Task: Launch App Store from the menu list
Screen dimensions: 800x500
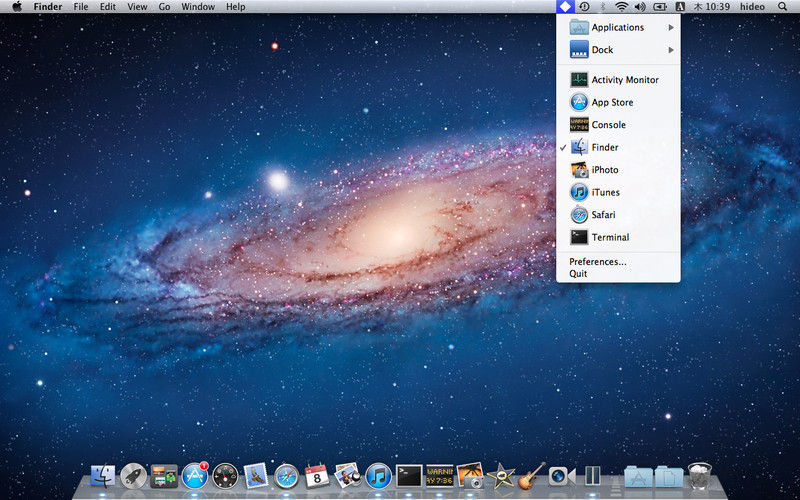Action: pyautogui.click(x=611, y=102)
